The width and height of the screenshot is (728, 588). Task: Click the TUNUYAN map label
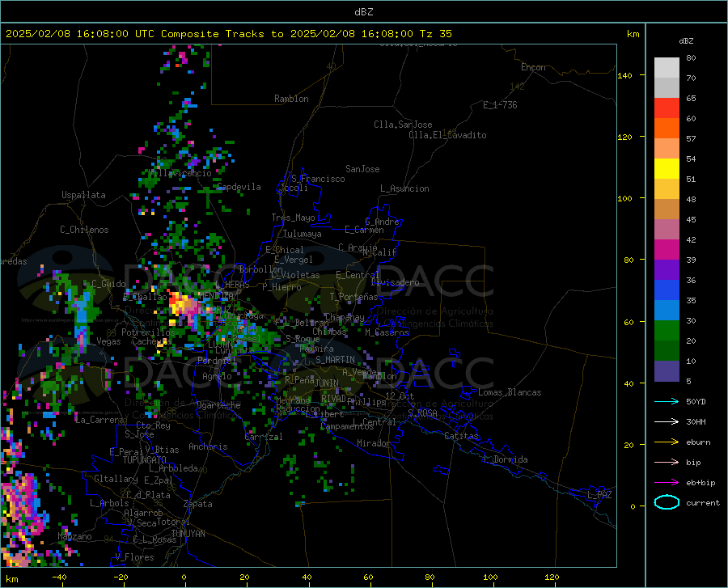click(x=188, y=534)
